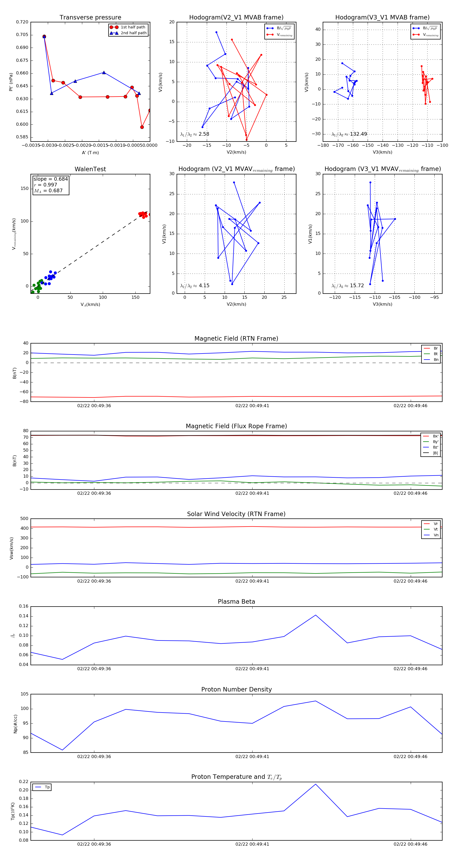Select the Bx' legend entry
473x868 pixels.
pos(431,436)
